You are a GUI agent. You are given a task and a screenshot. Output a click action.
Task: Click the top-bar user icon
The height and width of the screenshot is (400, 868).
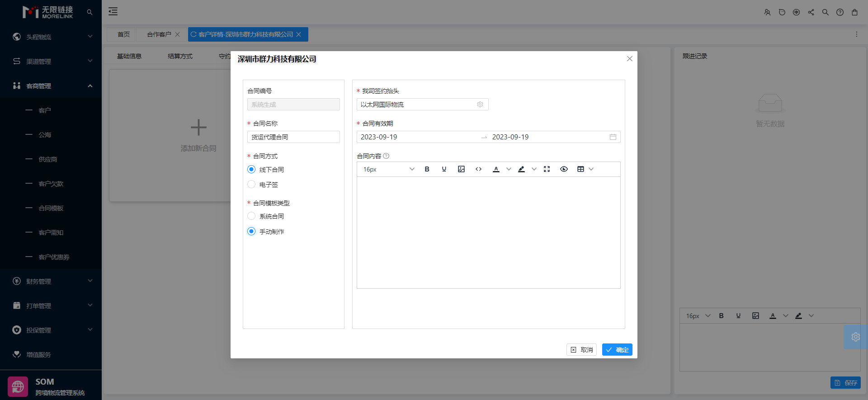[x=767, y=12]
